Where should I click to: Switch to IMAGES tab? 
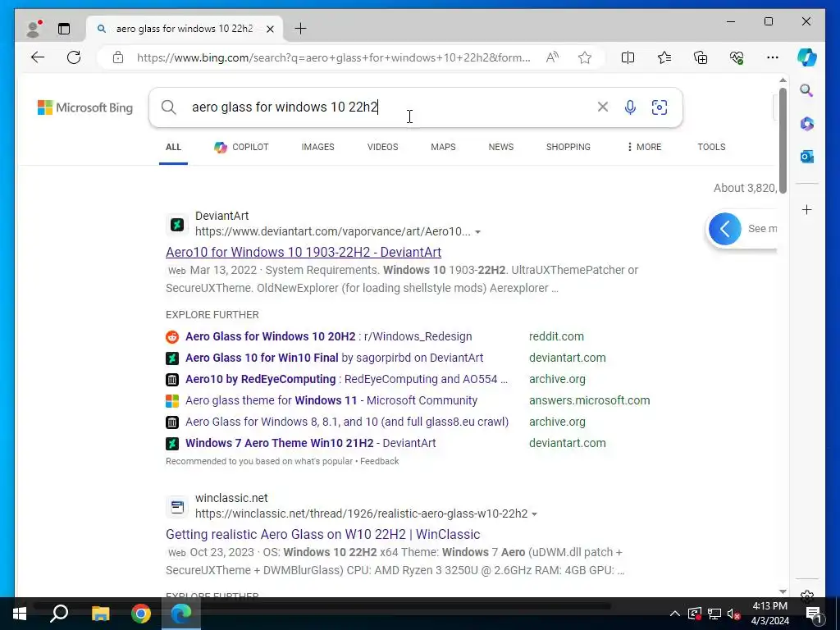pyautogui.click(x=317, y=147)
